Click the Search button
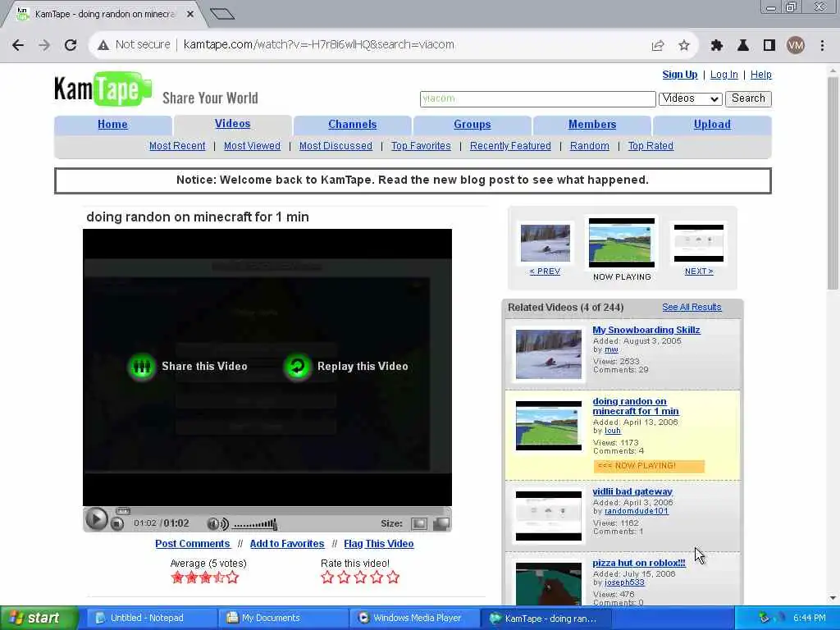This screenshot has height=630, width=840. (x=748, y=98)
